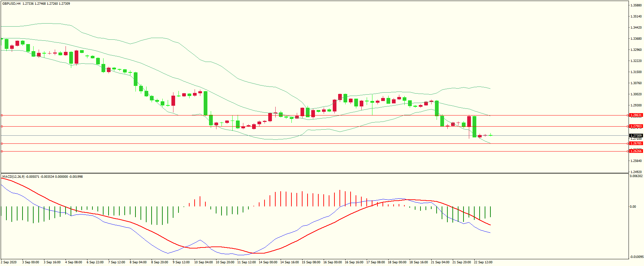Select left-end handle of the 1.27903 line
The height and width of the screenshot is (266, 644).
[2, 126]
